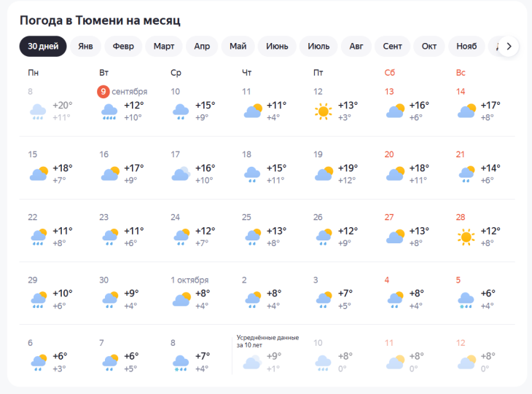Click the cloudy icon for Wednesday the 17th
532x394 pixels.
(x=181, y=174)
